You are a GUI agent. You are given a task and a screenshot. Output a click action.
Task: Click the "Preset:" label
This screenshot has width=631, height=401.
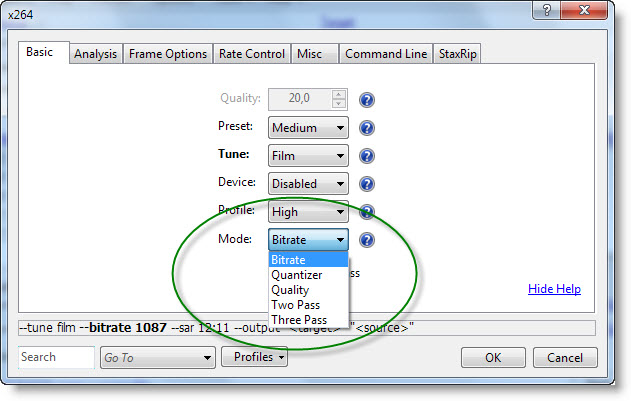pos(235,126)
